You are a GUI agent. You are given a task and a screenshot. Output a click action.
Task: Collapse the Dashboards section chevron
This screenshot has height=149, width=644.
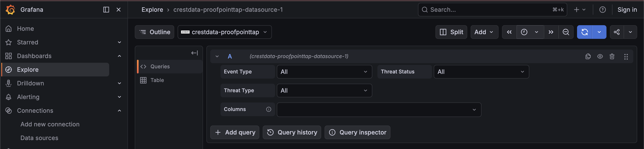[119, 56]
